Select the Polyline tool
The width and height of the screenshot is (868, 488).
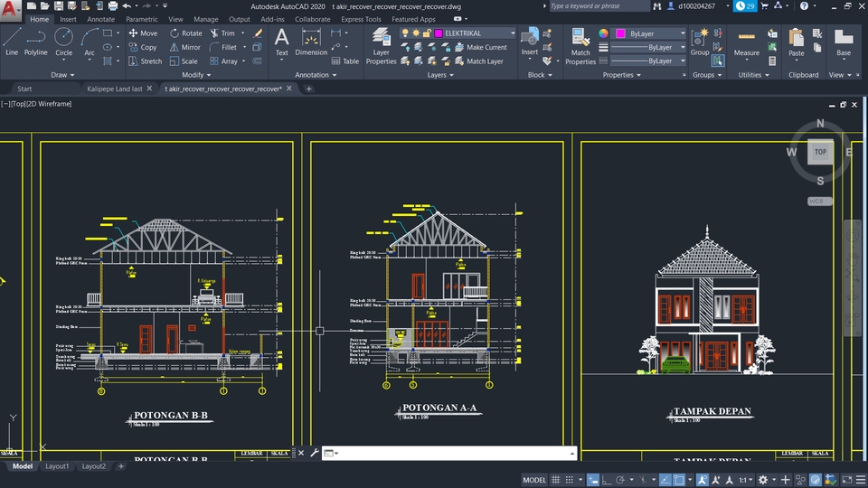[x=35, y=42]
